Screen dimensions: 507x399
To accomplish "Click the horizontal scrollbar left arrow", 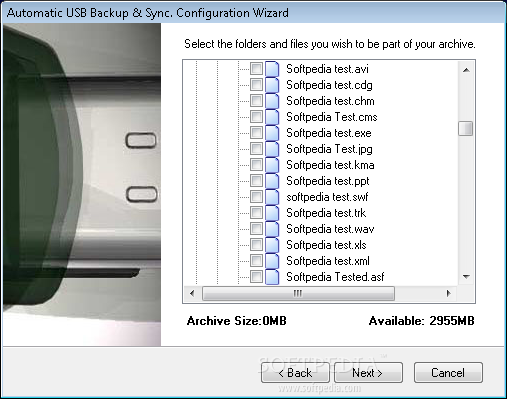I will pyautogui.click(x=192, y=293).
